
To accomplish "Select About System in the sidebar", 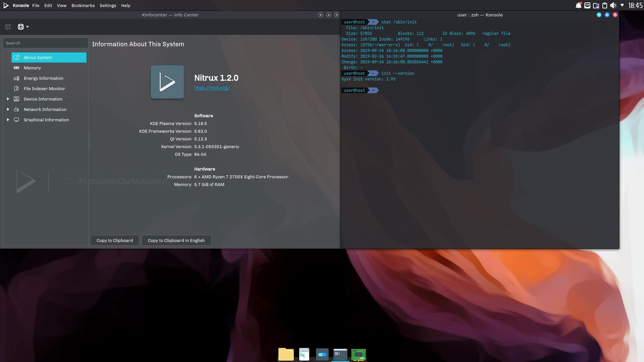I will click(49, 57).
